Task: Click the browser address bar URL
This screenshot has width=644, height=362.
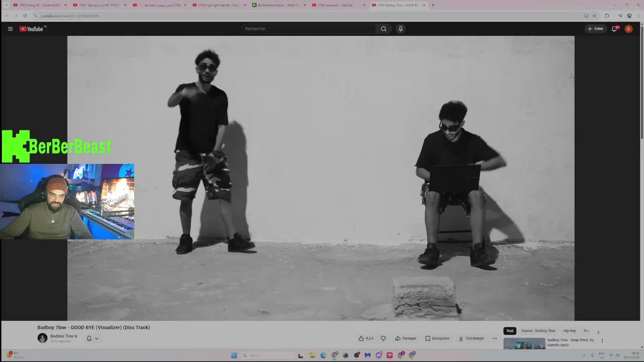Action: [70, 16]
